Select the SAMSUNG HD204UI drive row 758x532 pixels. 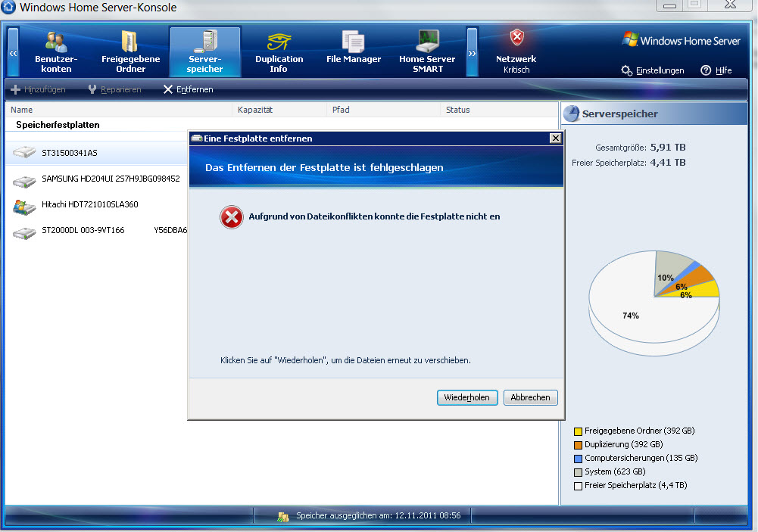(97, 179)
